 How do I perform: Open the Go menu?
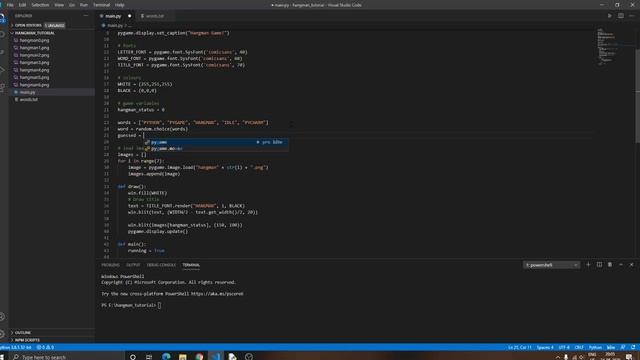[x=72, y=5]
